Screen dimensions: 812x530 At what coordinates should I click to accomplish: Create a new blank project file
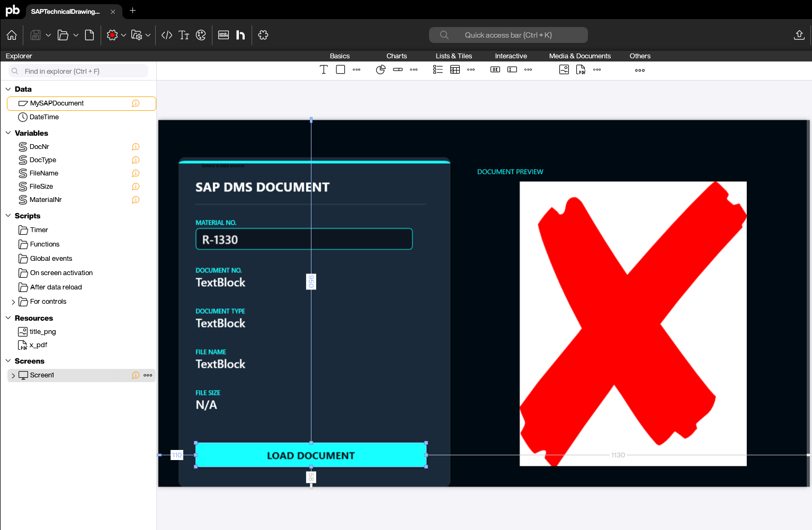click(90, 35)
